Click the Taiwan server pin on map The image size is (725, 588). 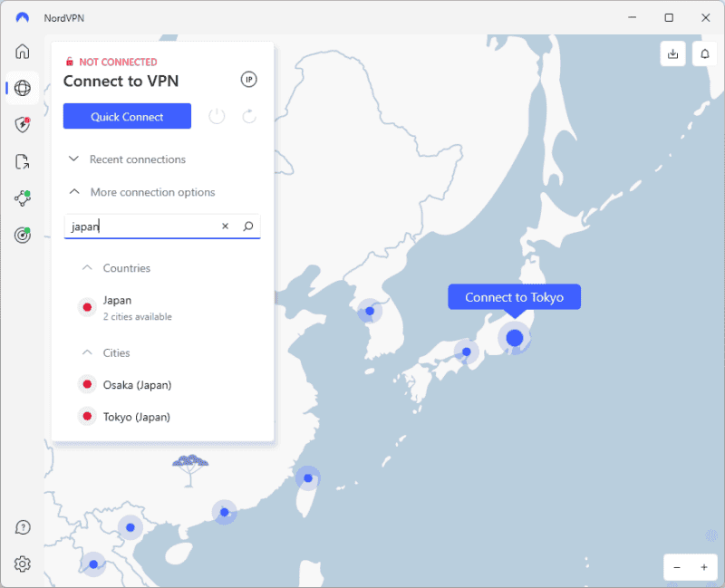(x=308, y=478)
